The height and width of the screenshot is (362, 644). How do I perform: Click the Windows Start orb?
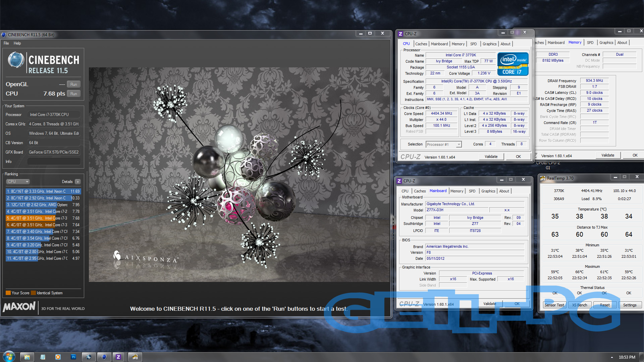(x=9, y=356)
